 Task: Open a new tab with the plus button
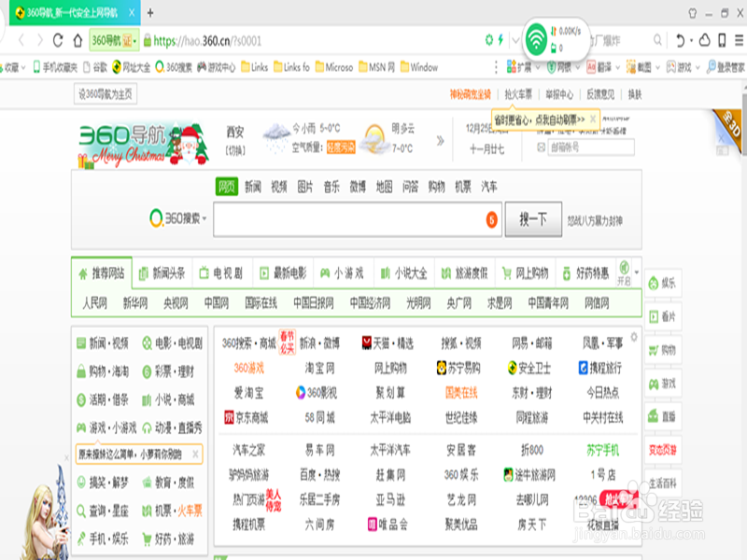point(150,13)
